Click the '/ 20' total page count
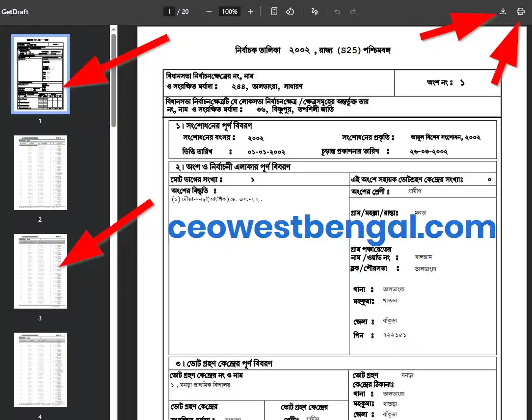This screenshot has height=420, width=532. coord(186,11)
